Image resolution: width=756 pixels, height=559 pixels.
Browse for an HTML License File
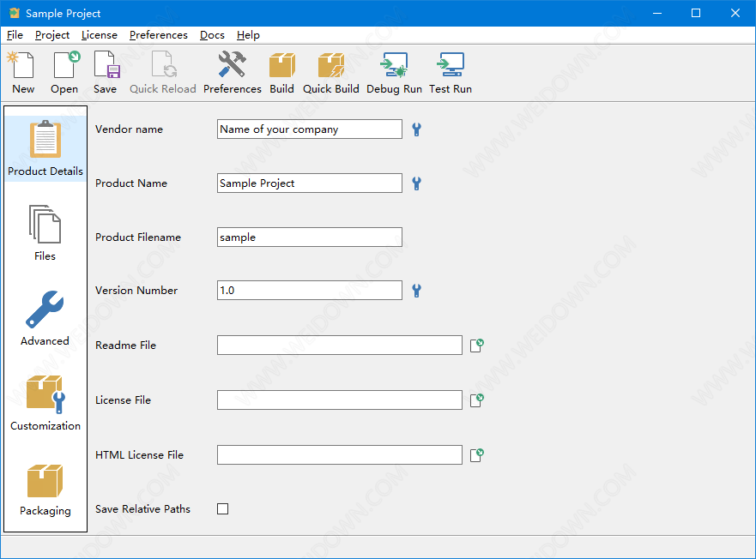click(477, 455)
